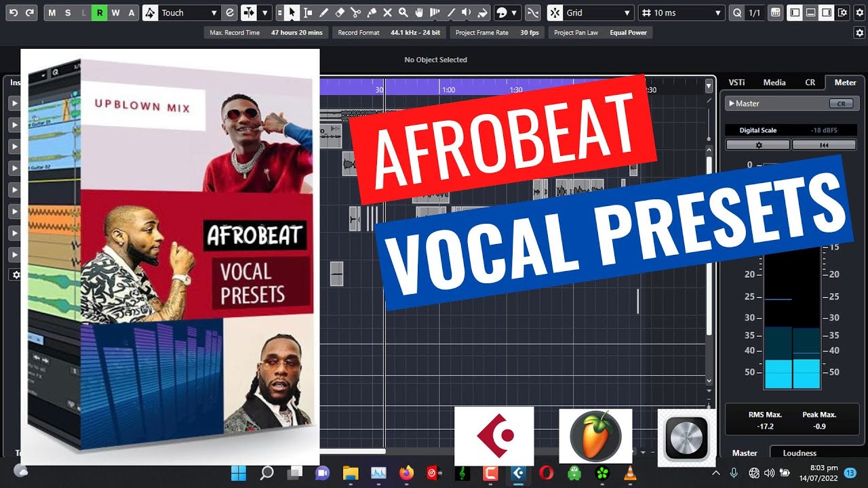
Task: Switch to the Media tab
Action: [x=774, y=82]
